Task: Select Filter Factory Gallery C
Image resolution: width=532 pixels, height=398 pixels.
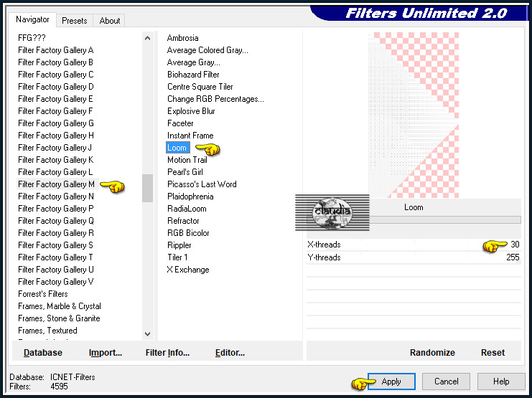Action: pyautogui.click(x=56, y=75)
